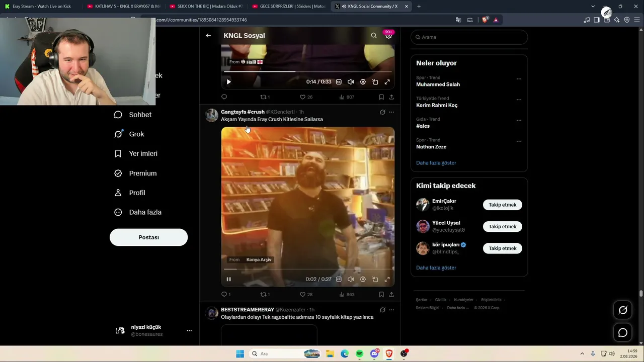Open account menu for niyazi küçük

point(189,331)
